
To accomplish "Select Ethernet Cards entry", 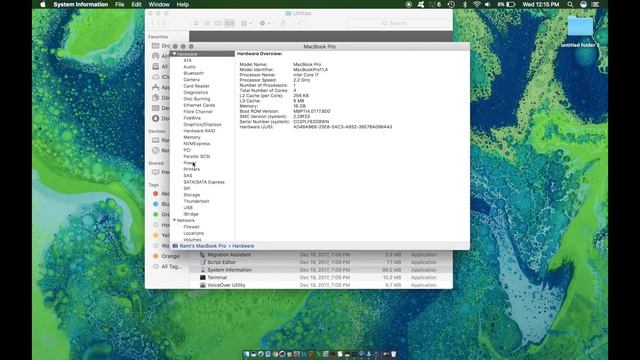I will pos(199,105).
